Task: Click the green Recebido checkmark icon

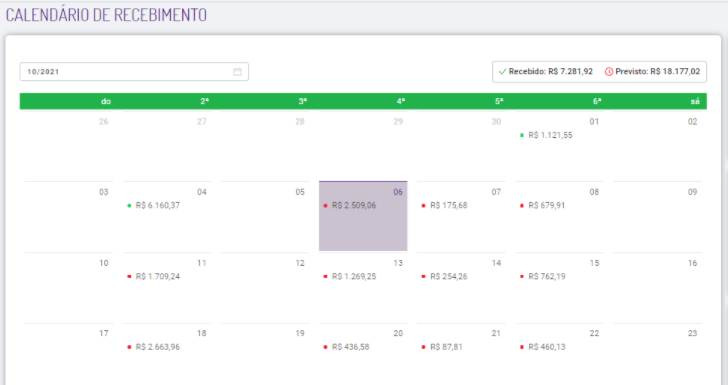Action: point(502,72)
